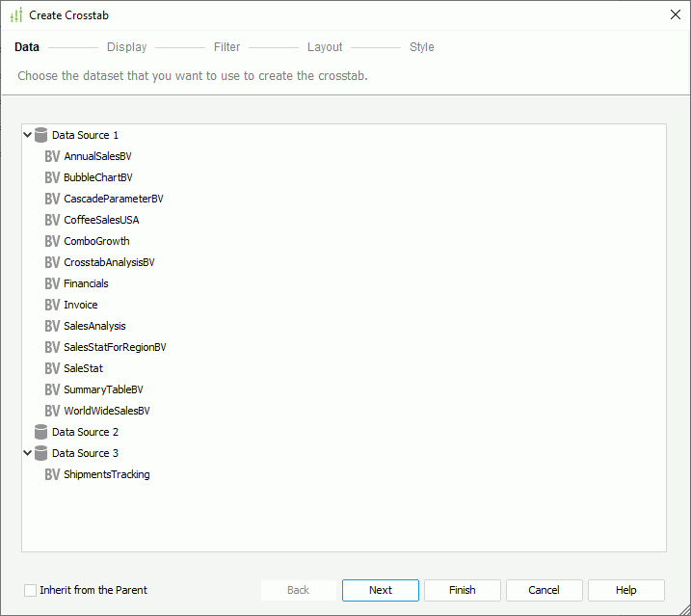Select the WorldWideSalesBV business view
The width and height of the screenshot is (691, 616).
tap(107, 411)
